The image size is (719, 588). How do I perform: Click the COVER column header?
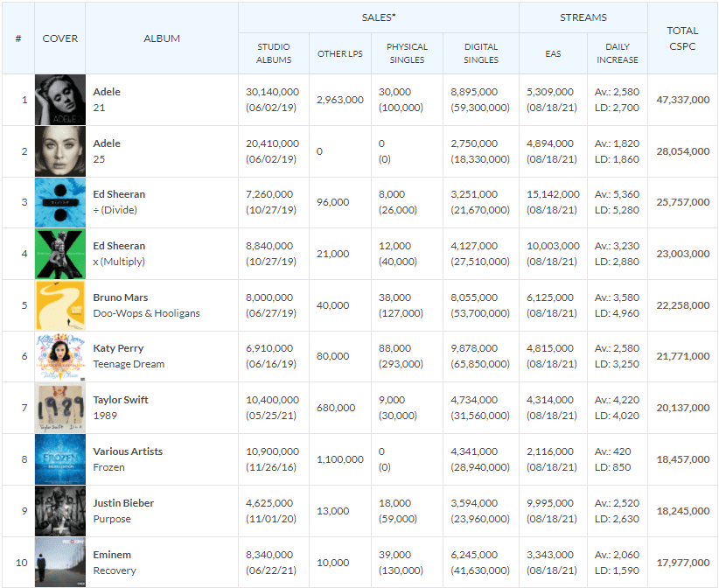click(60, 38)
